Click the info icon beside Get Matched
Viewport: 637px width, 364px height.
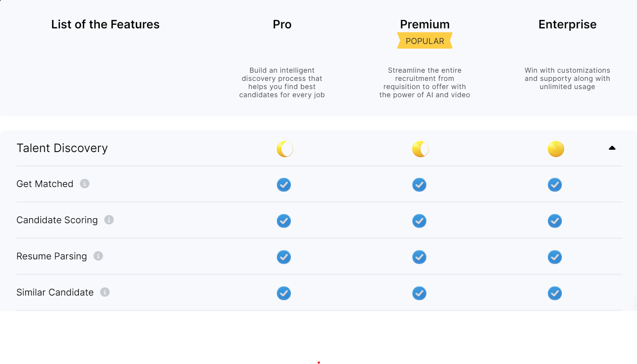tap(84, 184)
